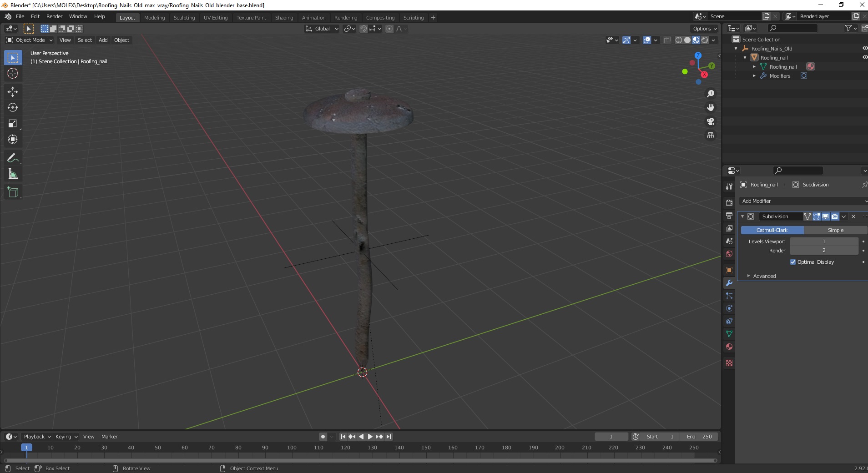
Task: Open the Object Constraints properties tab
Action: click(729, 321)
